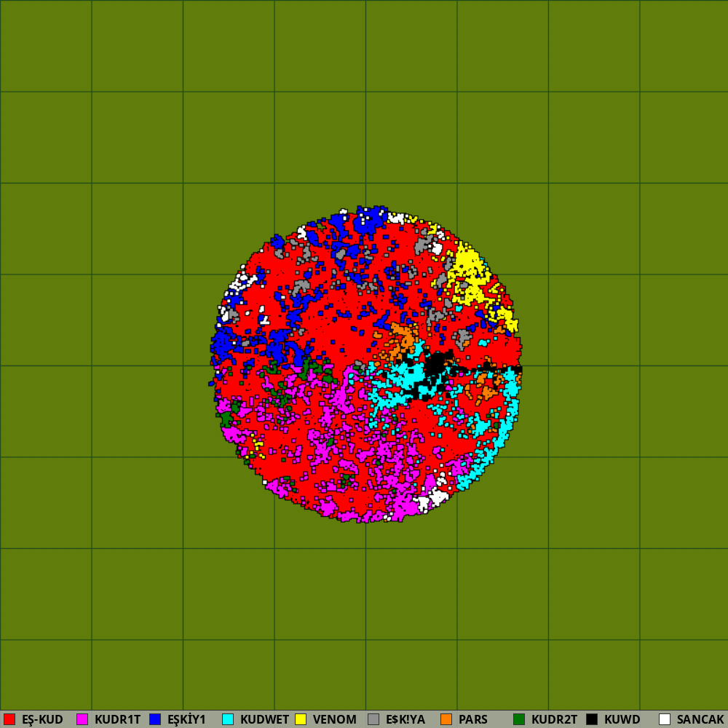Click the white SANCAK patch at map's bottom edge
728x728 pixels.
coord(435,496)
